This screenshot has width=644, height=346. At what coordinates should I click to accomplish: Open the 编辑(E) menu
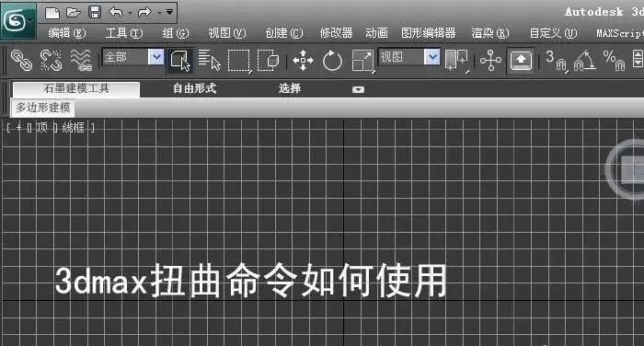coord(67,33)
